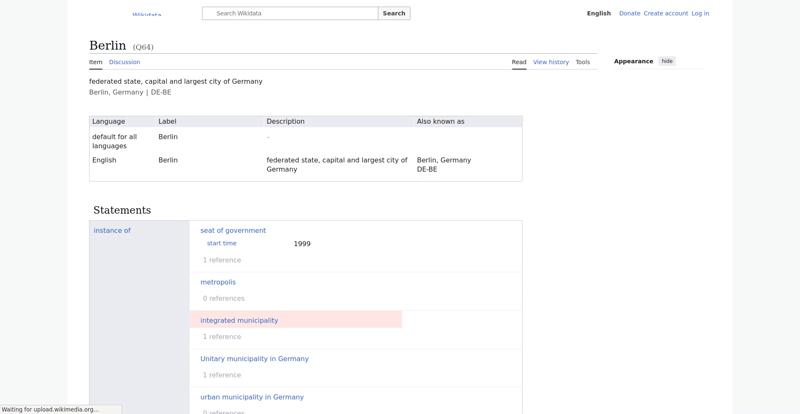Expand '0 references' under metropolis
The height and width of the screenshot is (414, 800).
click(x=224, y=298)
